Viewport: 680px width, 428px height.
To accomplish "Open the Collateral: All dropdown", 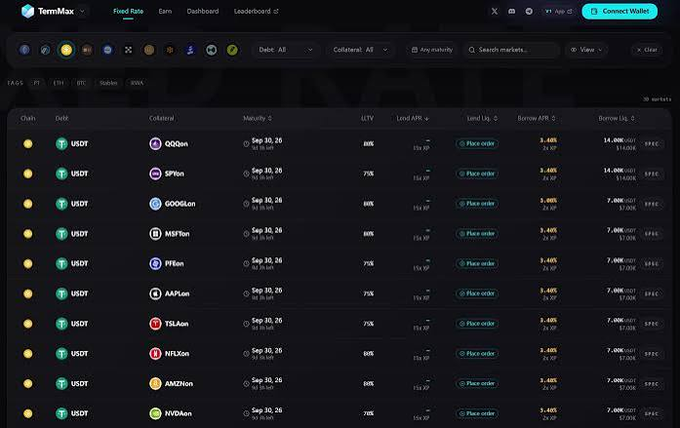I will pyautogui.click(x=360, y=50).
